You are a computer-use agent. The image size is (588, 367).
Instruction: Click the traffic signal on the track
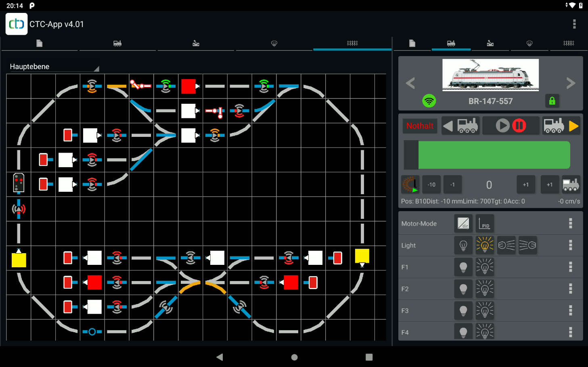pyautogui.click(x=19, y=183)
